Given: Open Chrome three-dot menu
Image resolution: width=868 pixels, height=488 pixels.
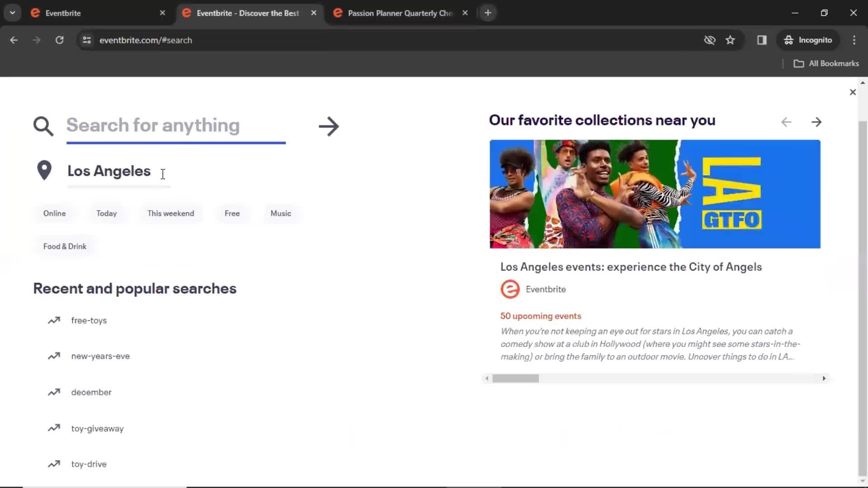Looking at the screenshot, I should pyautogui.click(x=854, y=40).
